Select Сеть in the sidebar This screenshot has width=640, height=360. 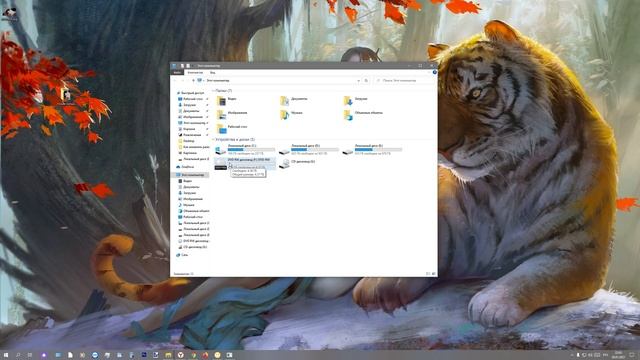(x=184, y=255)
